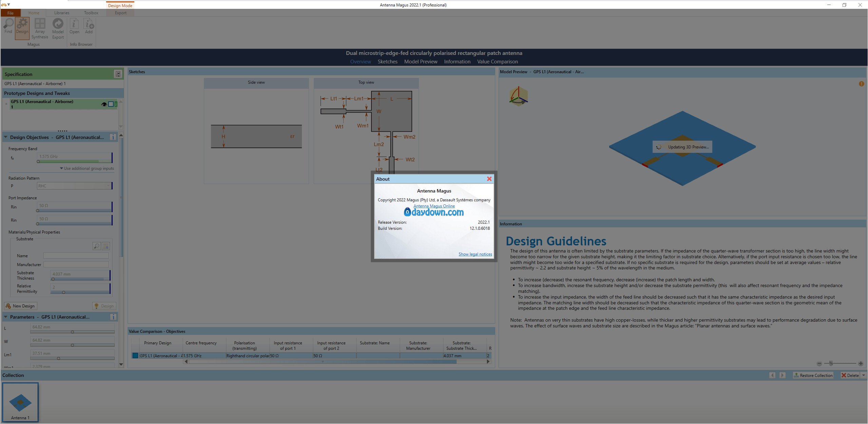Adjust the Relative Permittivity slider
Image resolution: width=868 pixels, height=424 pixels.
63,292
